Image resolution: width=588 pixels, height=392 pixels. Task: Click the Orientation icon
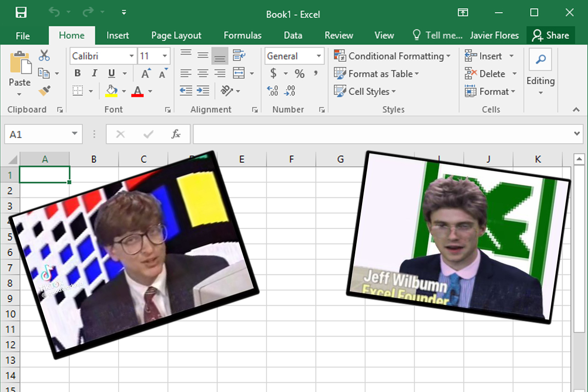226,91
